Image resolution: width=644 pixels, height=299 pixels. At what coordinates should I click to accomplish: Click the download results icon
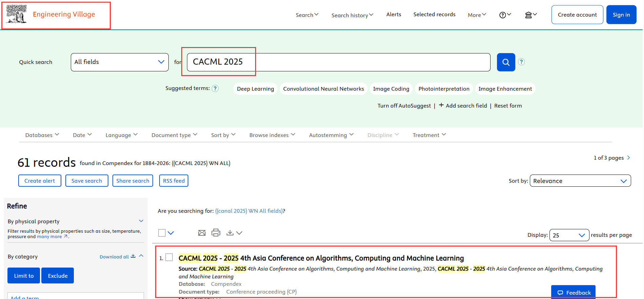point(230,233)
